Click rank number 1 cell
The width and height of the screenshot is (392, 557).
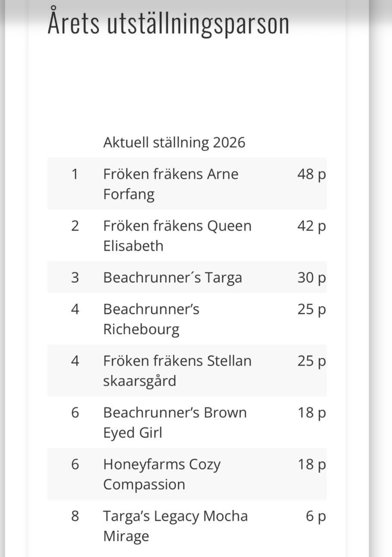75,174
